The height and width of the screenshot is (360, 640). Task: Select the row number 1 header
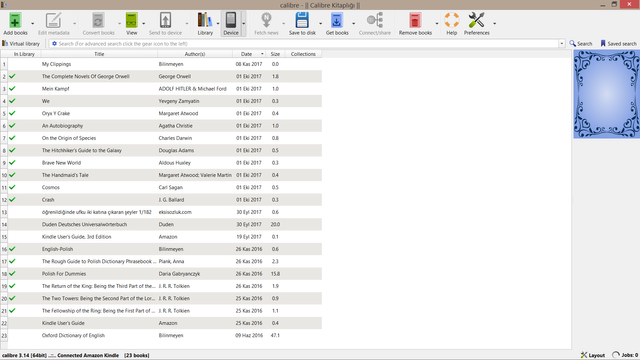pyautogui.click(x=4, y=64)
